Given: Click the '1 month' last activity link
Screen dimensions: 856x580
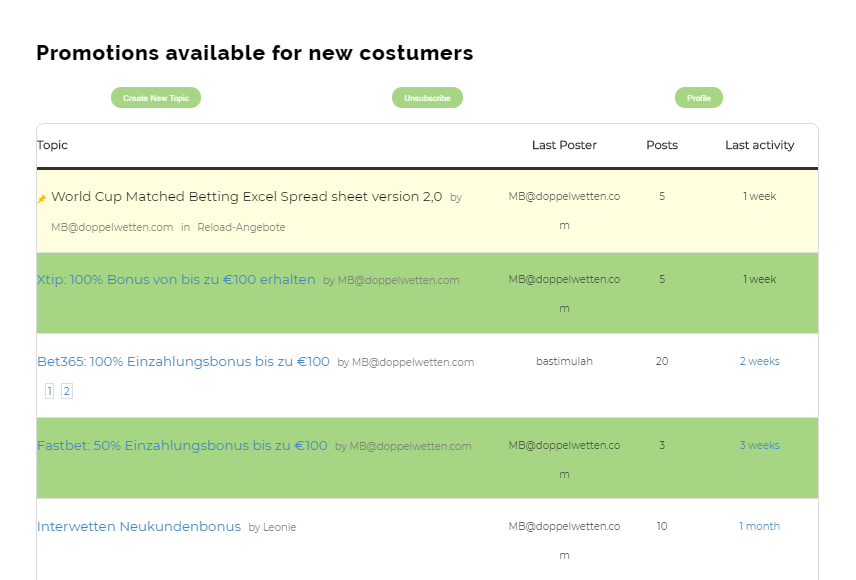Looking at the screenshot, I should [759, 526].
